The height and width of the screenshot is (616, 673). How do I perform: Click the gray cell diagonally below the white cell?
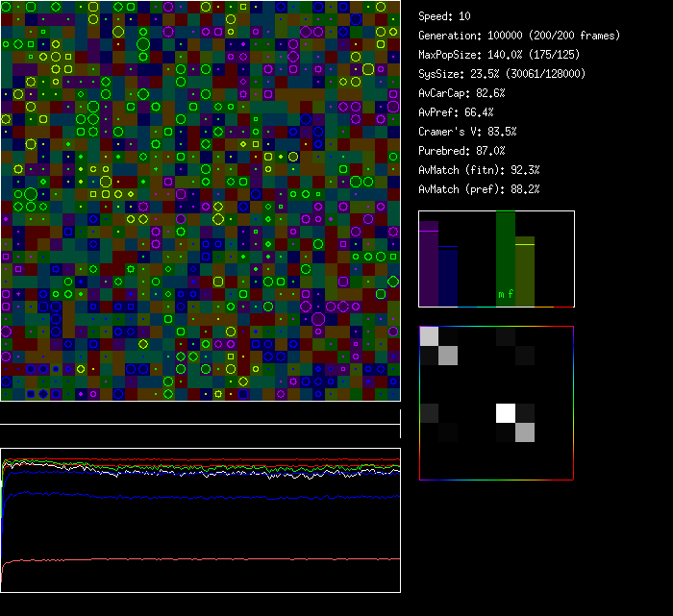coord(525,432)
